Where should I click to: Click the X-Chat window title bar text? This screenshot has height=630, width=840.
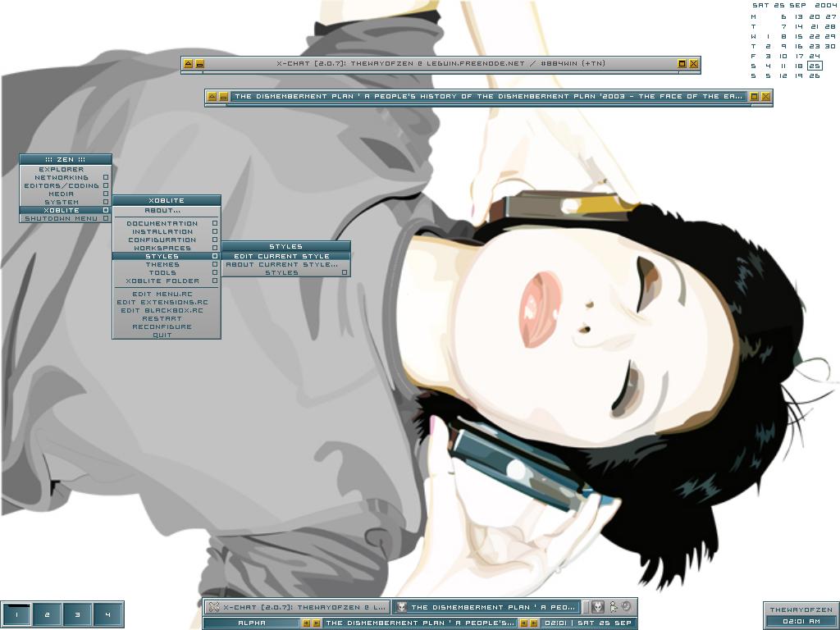(x=441, y=63)
